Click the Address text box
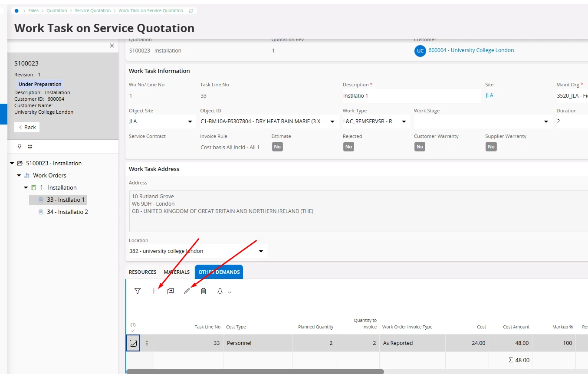588x374 pixels. 358,211
